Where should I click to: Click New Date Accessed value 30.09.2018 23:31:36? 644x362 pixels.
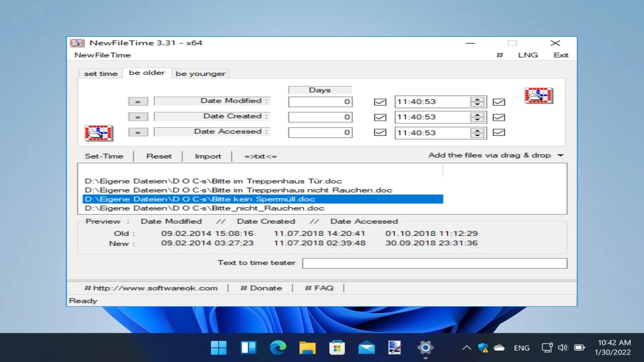pyautogui.click(x=432, y=243)
